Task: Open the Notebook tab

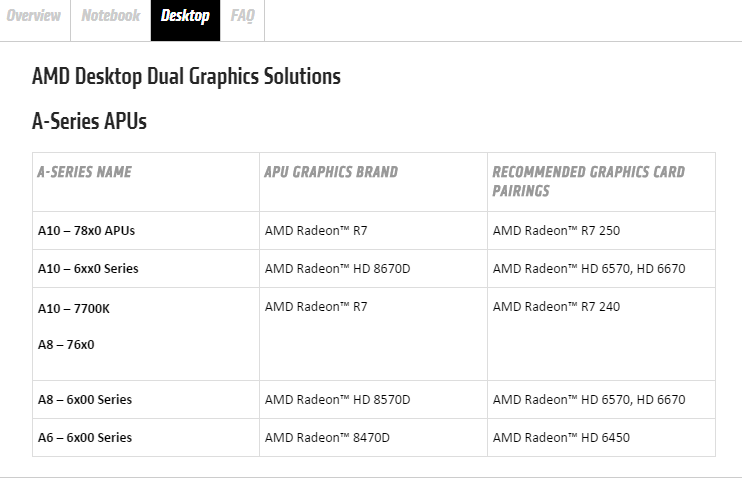Action: click(x=111, y=16)
